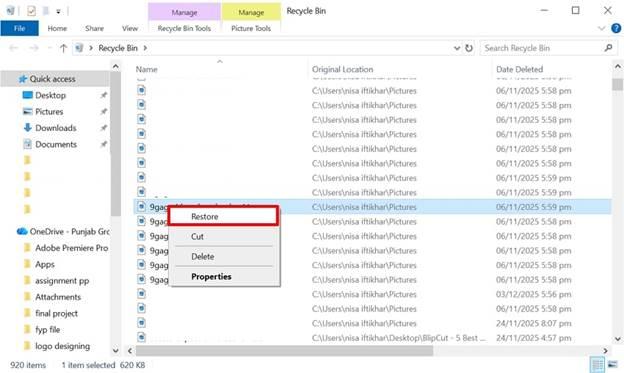Click file icon in 24/11/2025 8:07 pm row
This screenshot has height=373, width=624.
click(x=141, y=323)
